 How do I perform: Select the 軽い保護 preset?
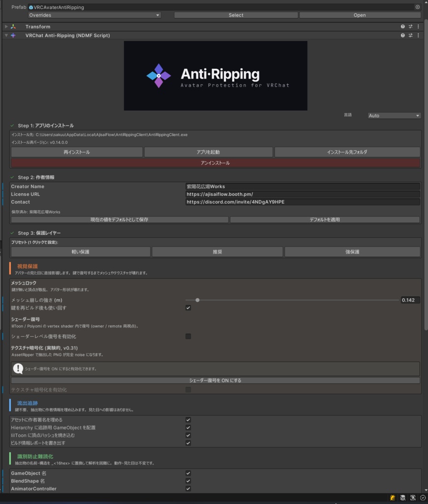click(81, 252)
